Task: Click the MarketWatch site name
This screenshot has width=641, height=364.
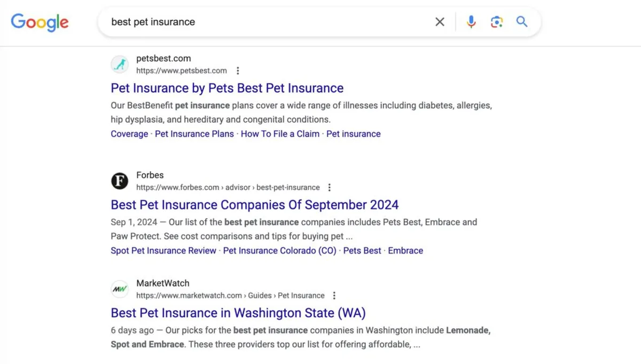Action: [x=163, y=283]
